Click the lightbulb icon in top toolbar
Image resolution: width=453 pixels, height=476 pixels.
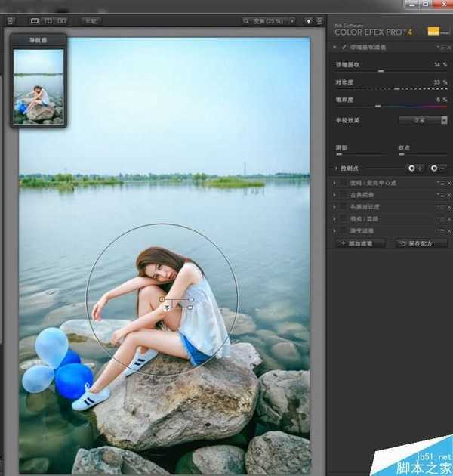tap(309, 21)
